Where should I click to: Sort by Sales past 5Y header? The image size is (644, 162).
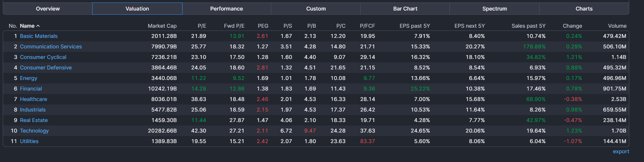coord(528,26)
